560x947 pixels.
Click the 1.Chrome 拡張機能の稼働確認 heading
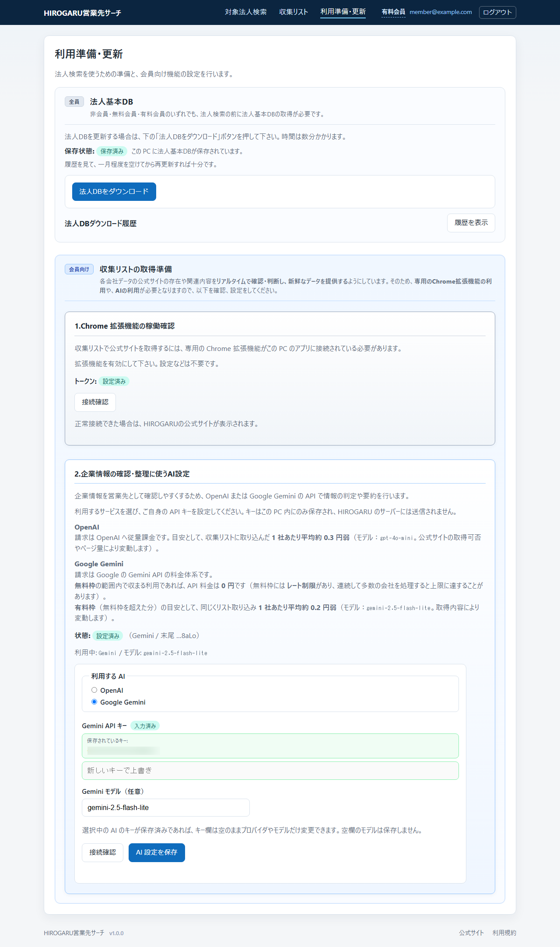point(125,326)
